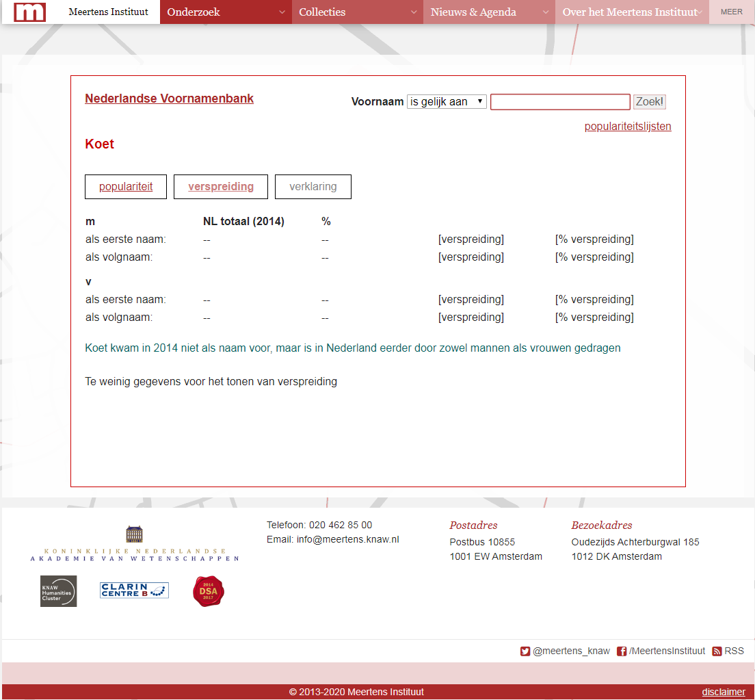Open the Collecties menu

point(358,12)
